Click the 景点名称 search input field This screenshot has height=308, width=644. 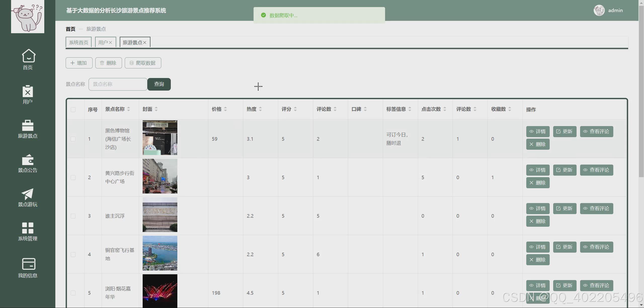(118, 84)
